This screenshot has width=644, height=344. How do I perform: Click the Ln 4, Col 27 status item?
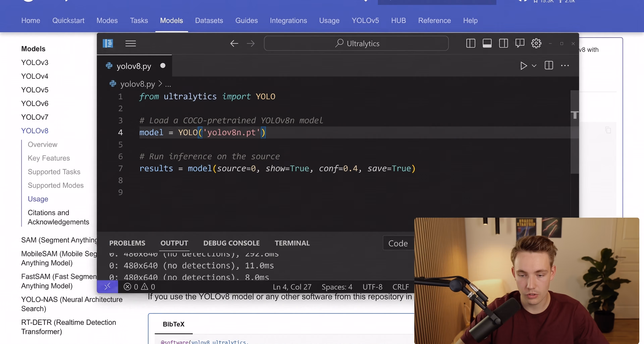(x=292, y=287)
